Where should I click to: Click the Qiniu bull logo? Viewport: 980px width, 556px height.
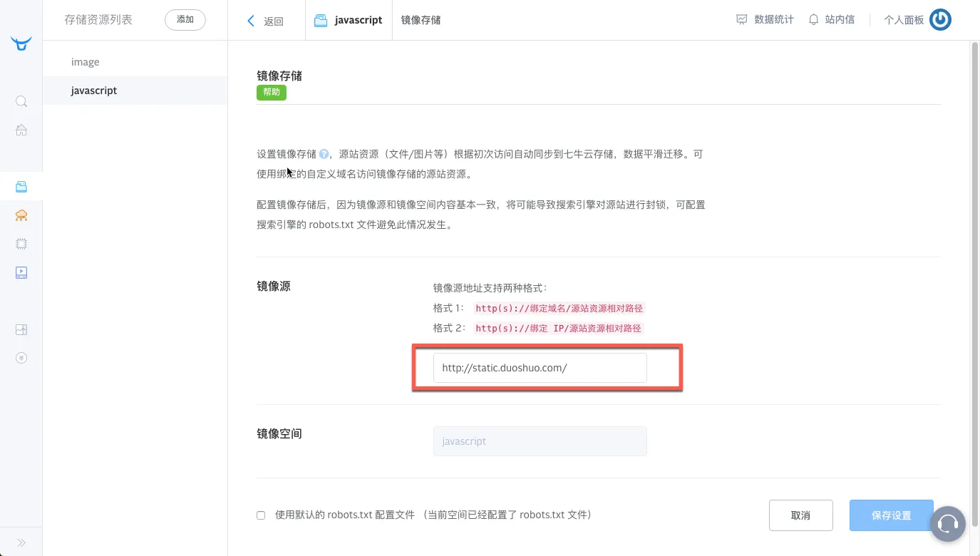tap(21, 44)
